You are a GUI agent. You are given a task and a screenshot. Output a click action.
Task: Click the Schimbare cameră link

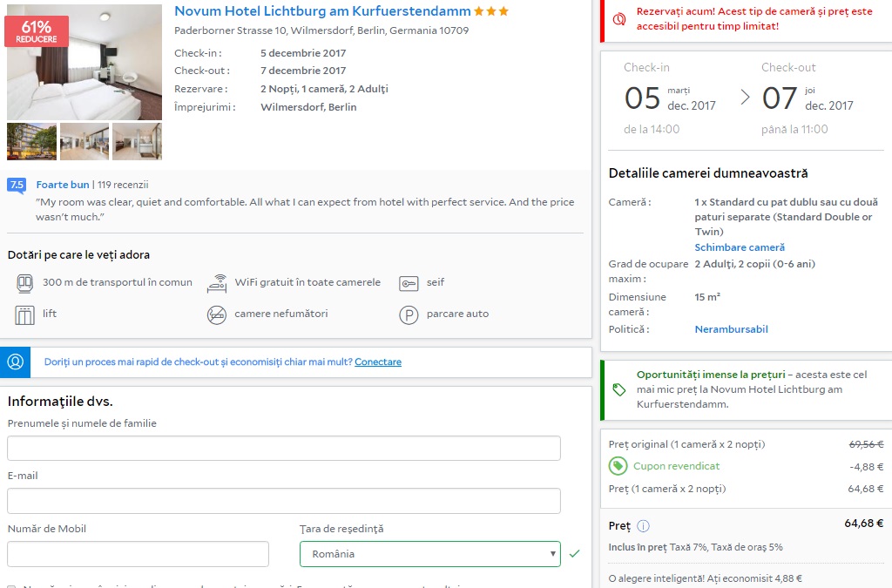(740, 247)
